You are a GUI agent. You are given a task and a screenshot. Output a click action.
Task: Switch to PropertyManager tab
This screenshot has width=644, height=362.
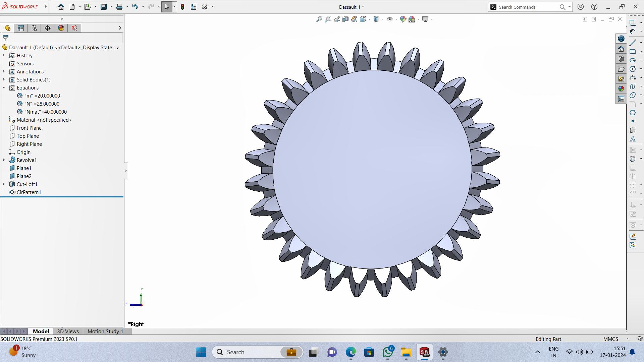pos(21,28)
